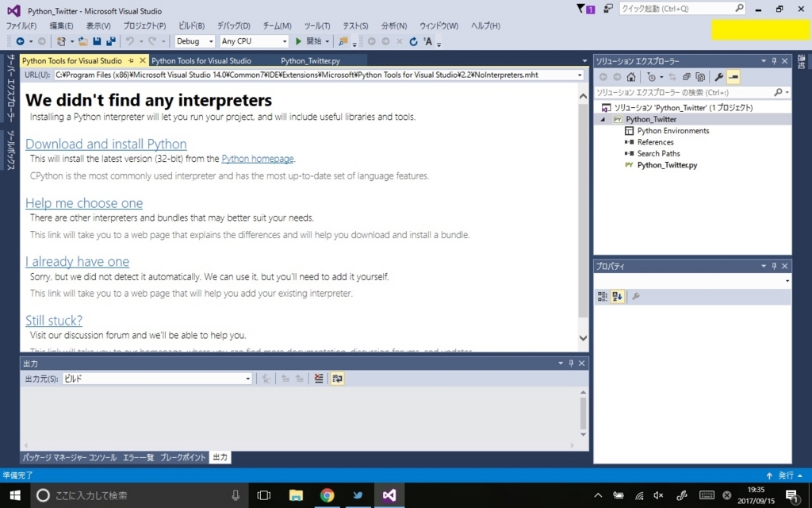
Task: Switch to the エラー一覧 tab
Action: point(138,457)
